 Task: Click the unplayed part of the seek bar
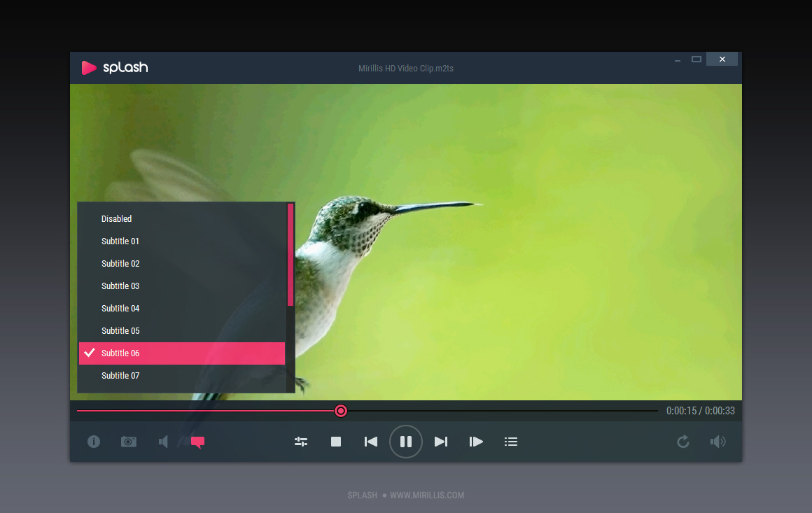[503, 411]
